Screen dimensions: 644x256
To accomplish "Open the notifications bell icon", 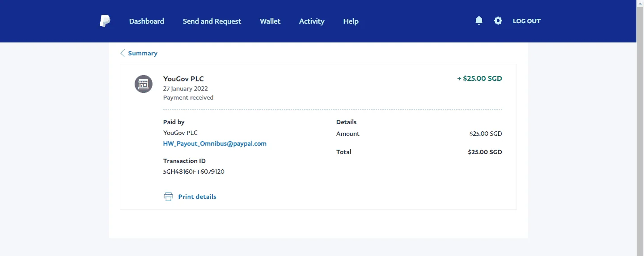I will click(x=479, y=21).
